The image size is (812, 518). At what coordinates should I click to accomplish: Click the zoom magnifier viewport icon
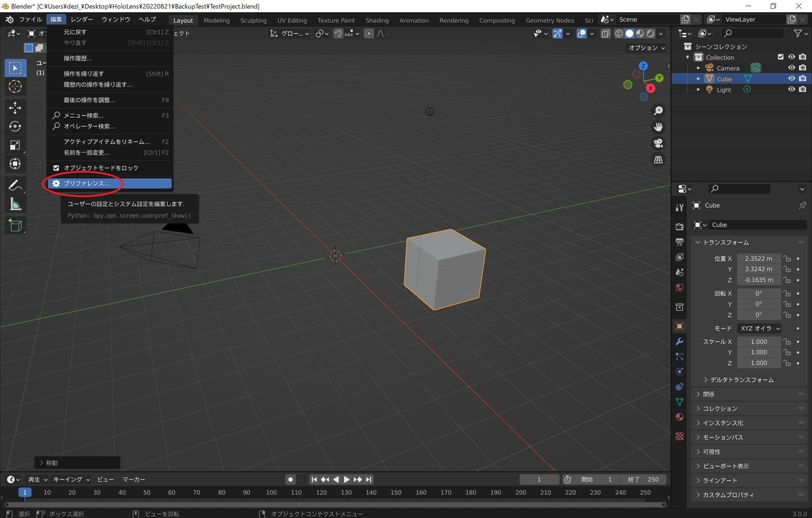pos(658,111)
